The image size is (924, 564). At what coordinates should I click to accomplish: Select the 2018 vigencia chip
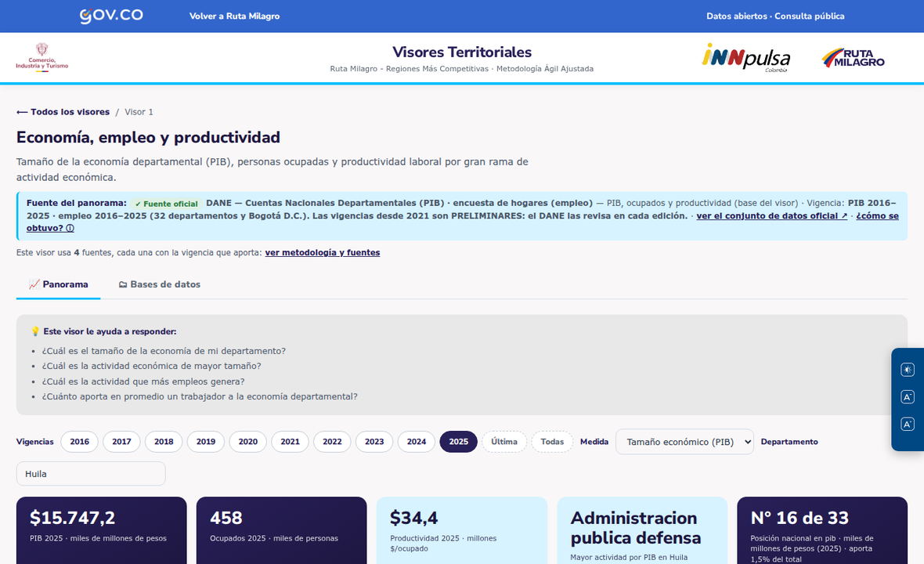coord(164,442)
